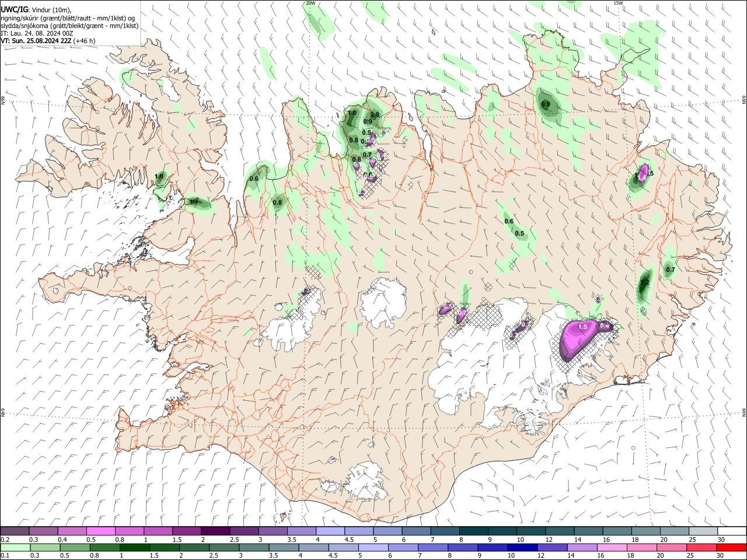Click the UWC/IG title text

(x=14, y=9)
